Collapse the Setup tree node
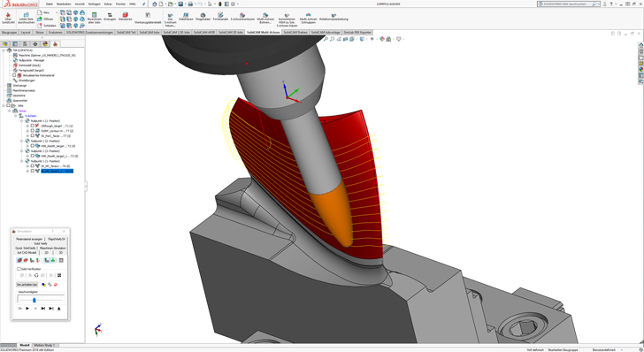 coord(10,111)
